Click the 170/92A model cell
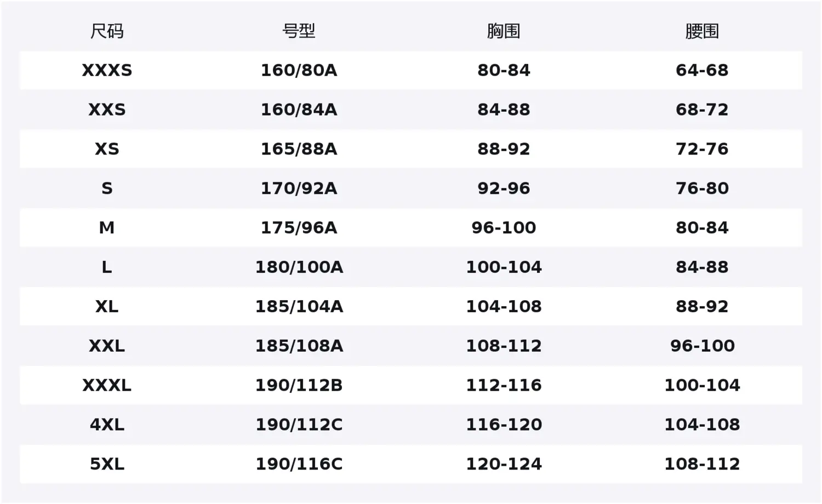Viewport: 822px width, 504px height. pyautogui.click(x=299, y=188)
